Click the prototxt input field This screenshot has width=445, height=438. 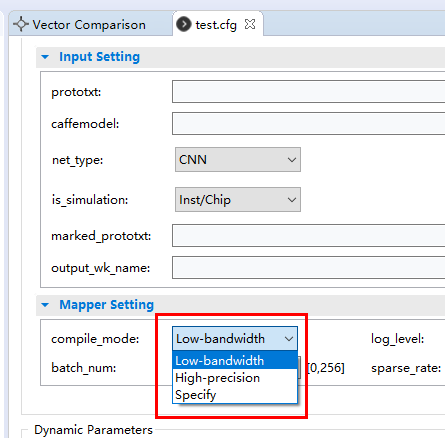[308, 91]
